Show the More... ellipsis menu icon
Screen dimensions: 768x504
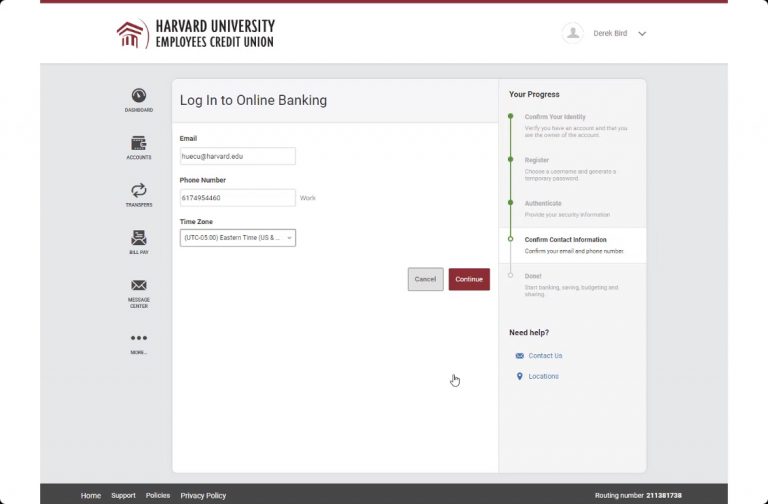(139, 338)
